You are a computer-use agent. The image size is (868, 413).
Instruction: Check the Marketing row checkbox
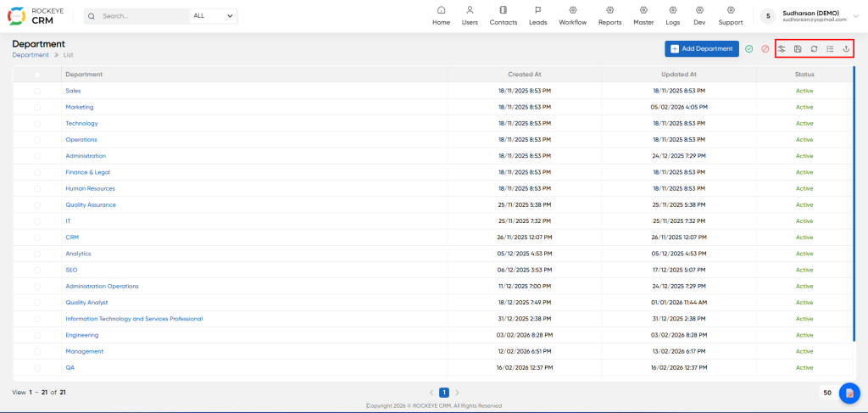(x=37, y=107)
